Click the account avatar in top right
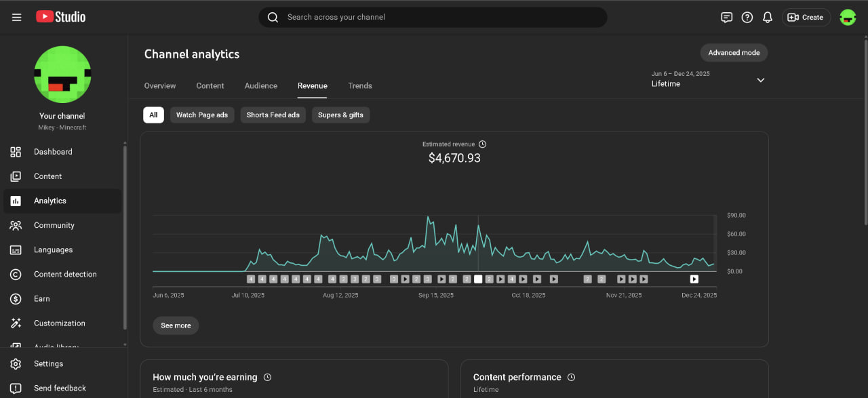 [x=848, y=18]
